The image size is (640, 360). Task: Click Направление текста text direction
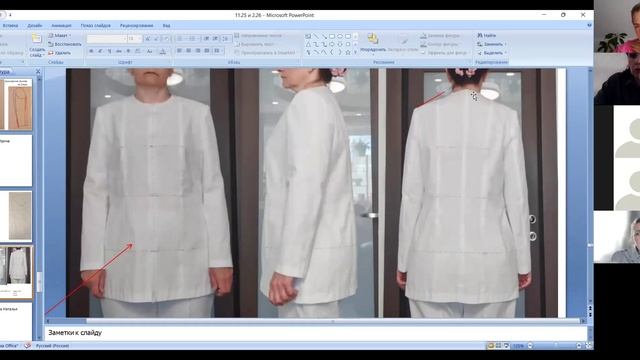[x=258, y=36]
